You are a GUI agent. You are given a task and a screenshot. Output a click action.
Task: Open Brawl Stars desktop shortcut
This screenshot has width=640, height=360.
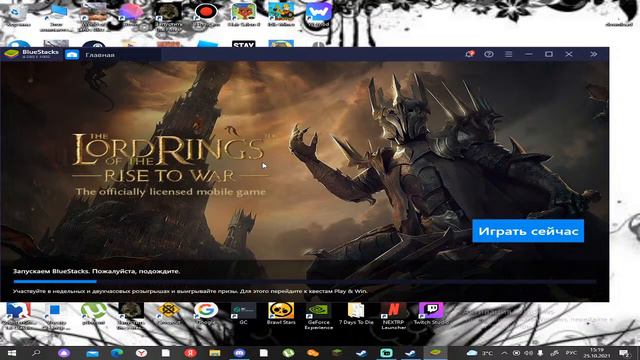tap(281, 314)
